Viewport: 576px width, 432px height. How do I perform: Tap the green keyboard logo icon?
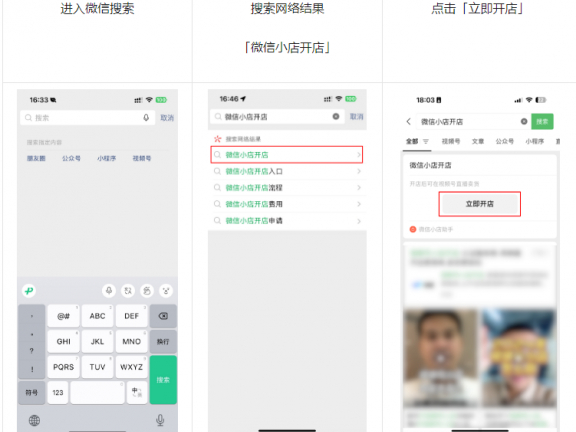(x=29, y=291)
